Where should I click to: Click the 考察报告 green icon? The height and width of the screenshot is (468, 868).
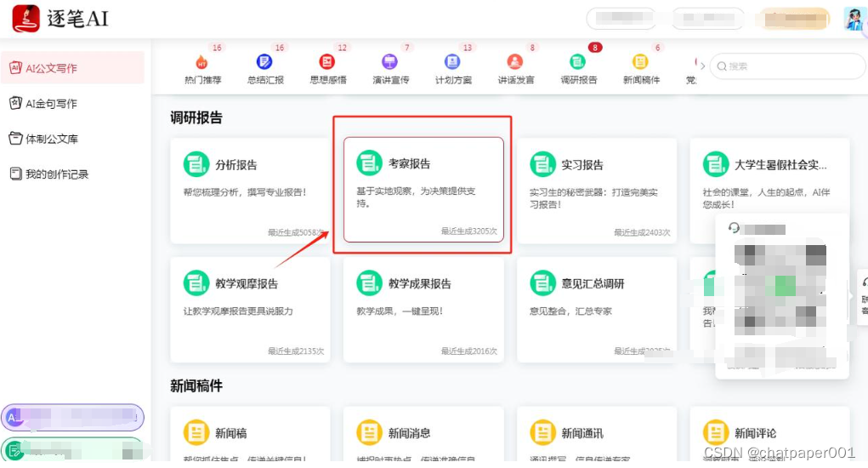[x=369, y=163]
